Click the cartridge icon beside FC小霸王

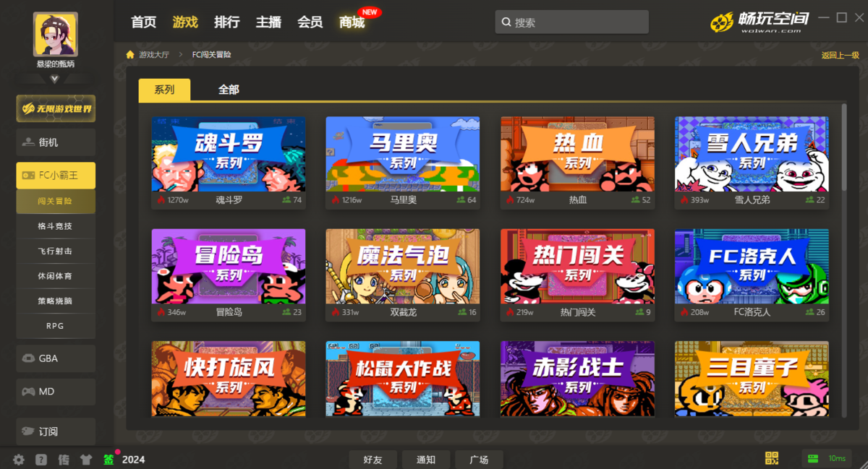[28, 175]
